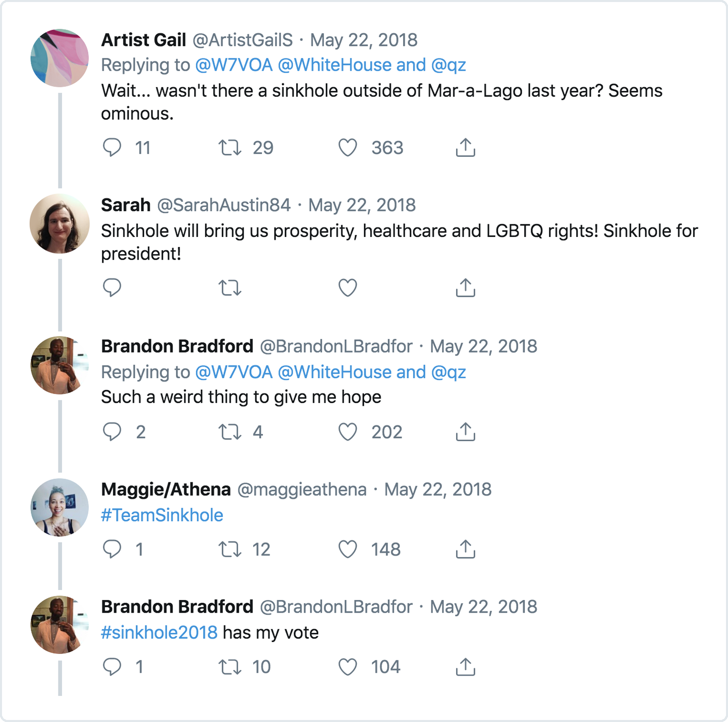
Task: Retweet Sarah's sinkhole prosperity tweet
Action: 230,288
